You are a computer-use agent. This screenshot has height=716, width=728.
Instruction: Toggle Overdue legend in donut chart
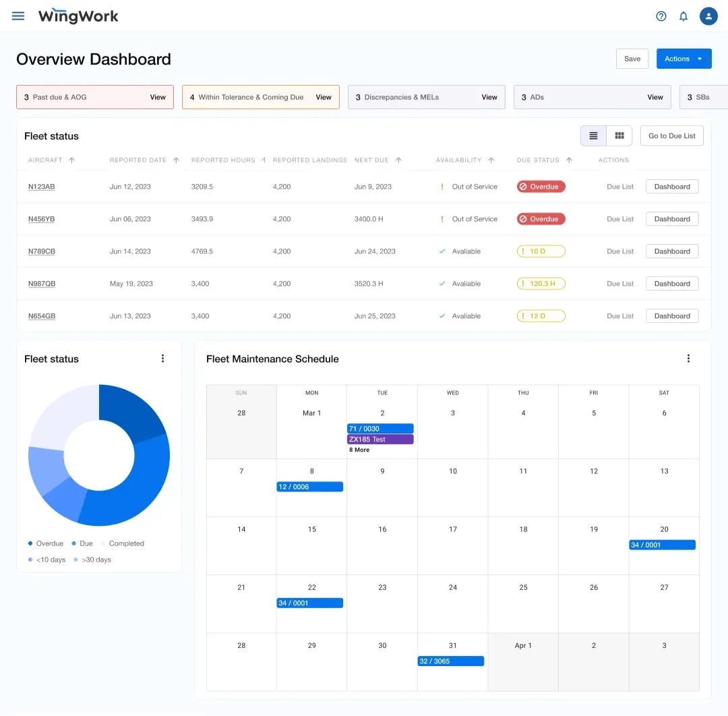tap(46, 543)
